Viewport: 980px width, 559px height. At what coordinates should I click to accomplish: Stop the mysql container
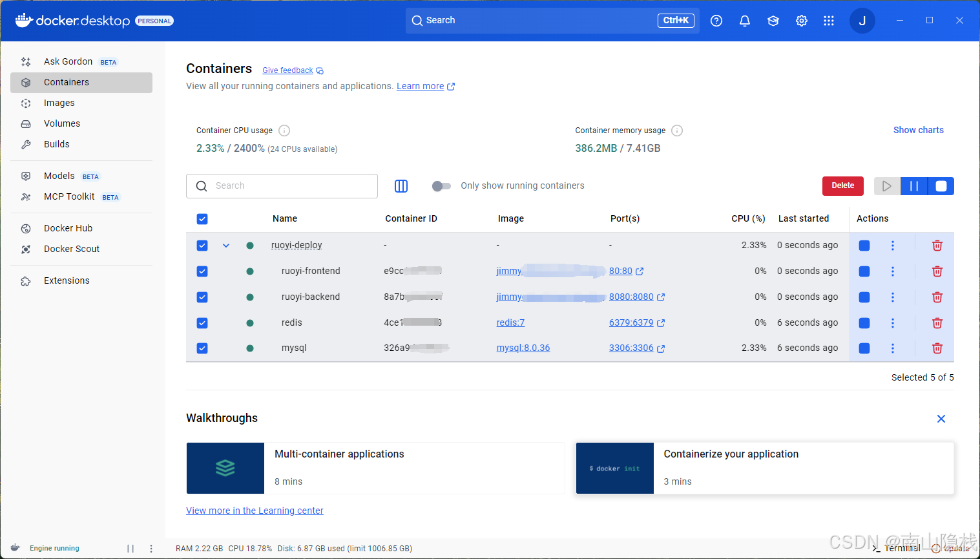pos(864,348)
